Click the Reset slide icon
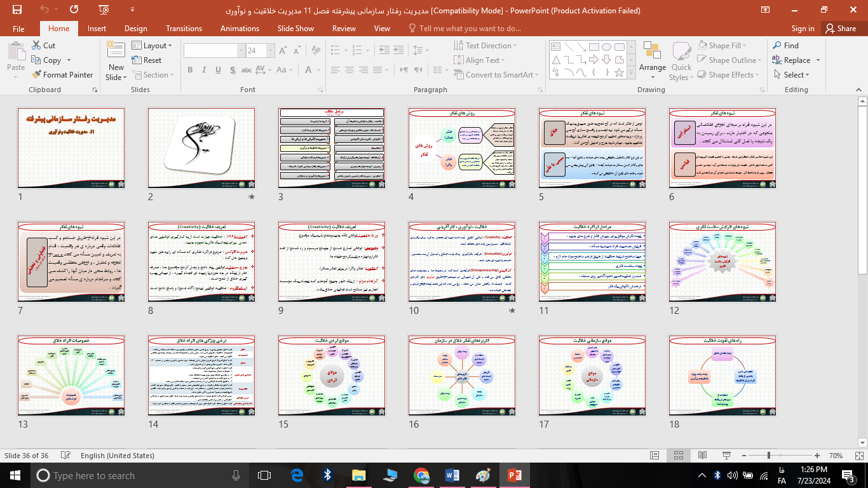 [x=137, y=60]
